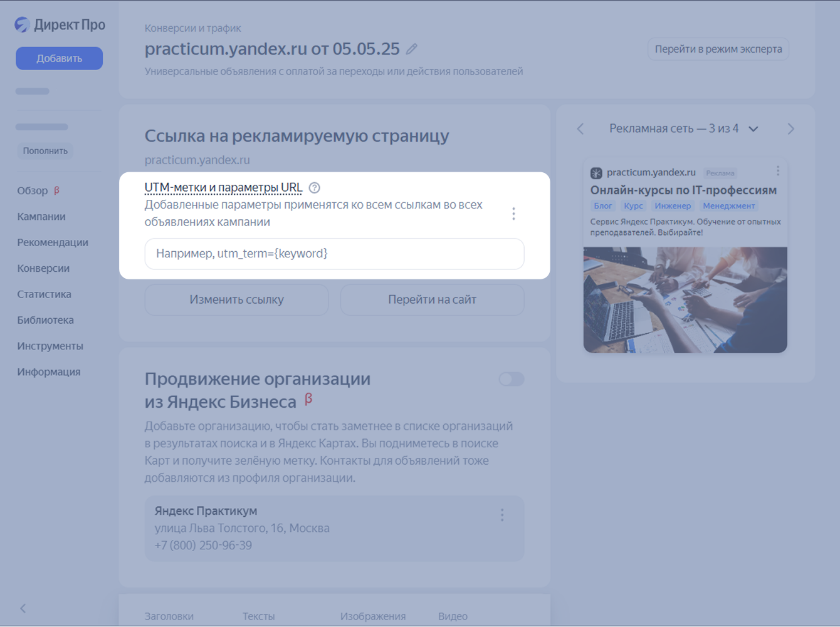
Task: Switch to Изображения tab
Action: pyautogui.click(x=373, y=616)
